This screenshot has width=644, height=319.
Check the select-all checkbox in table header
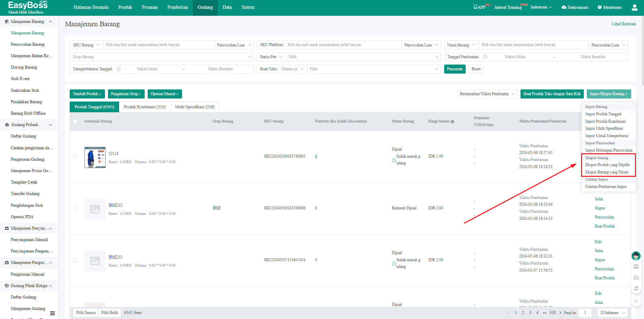coord(75,121)
